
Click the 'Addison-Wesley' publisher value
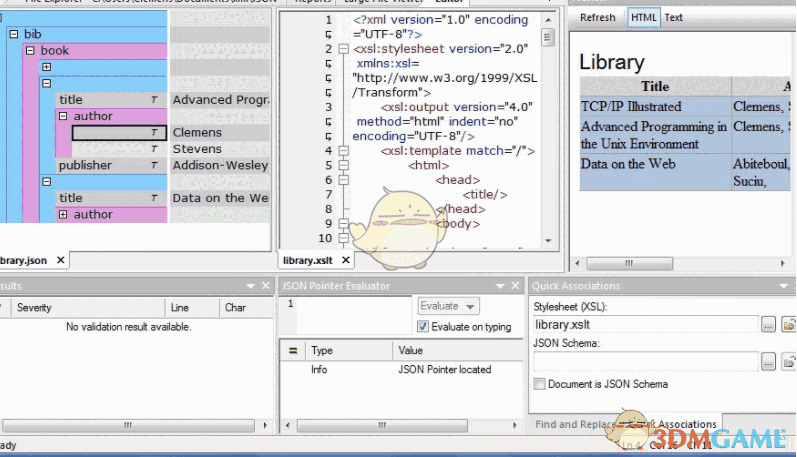pyautogui.click(x=220, y=165)
